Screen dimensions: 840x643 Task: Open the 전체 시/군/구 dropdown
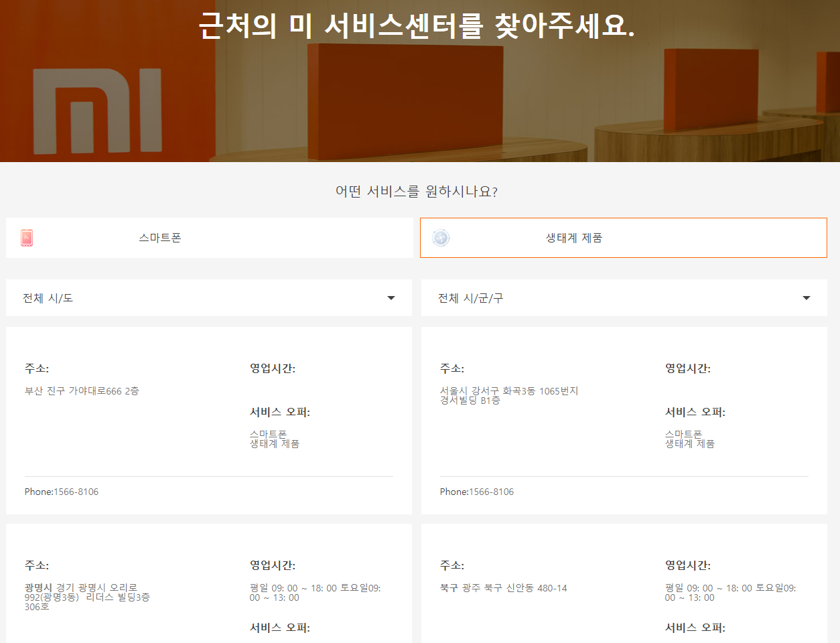pos(624,298)
